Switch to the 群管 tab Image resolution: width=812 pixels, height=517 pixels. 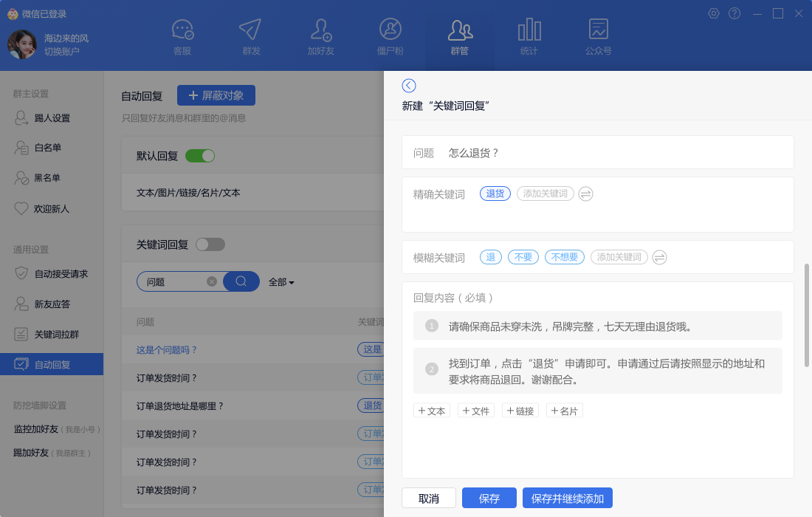[460, 37]
